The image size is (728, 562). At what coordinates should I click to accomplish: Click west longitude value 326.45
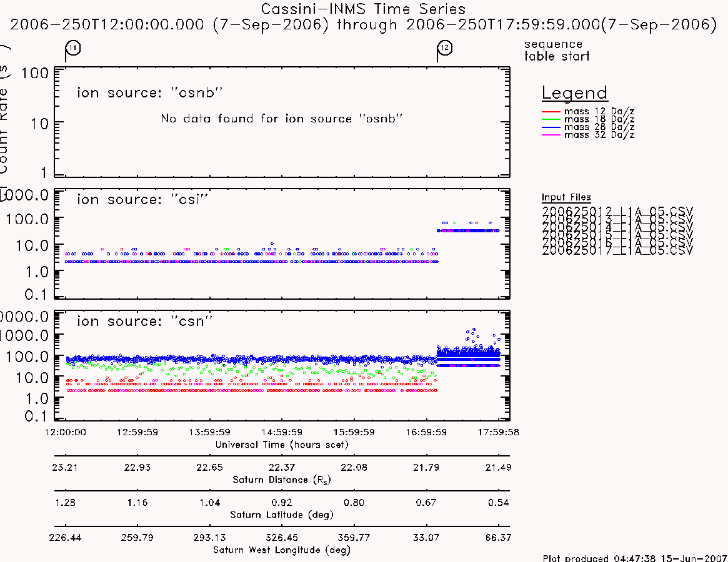[282, 538]
